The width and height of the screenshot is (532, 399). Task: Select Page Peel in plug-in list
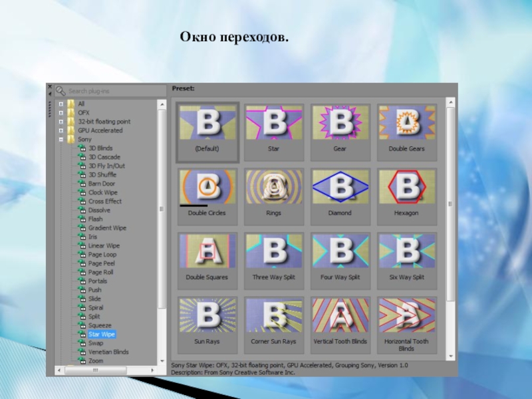pyautogui.click(x=101, y=263)
